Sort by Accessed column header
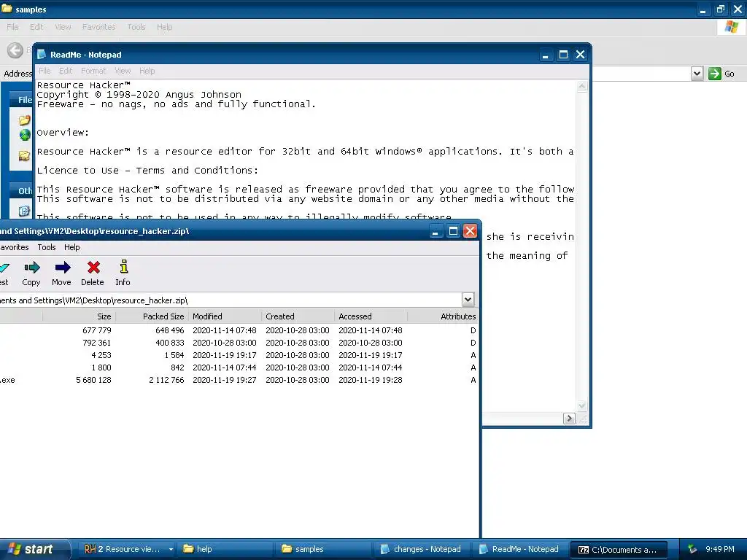The width and height of the screenshot is (747, 560). (x=371, y=316)
